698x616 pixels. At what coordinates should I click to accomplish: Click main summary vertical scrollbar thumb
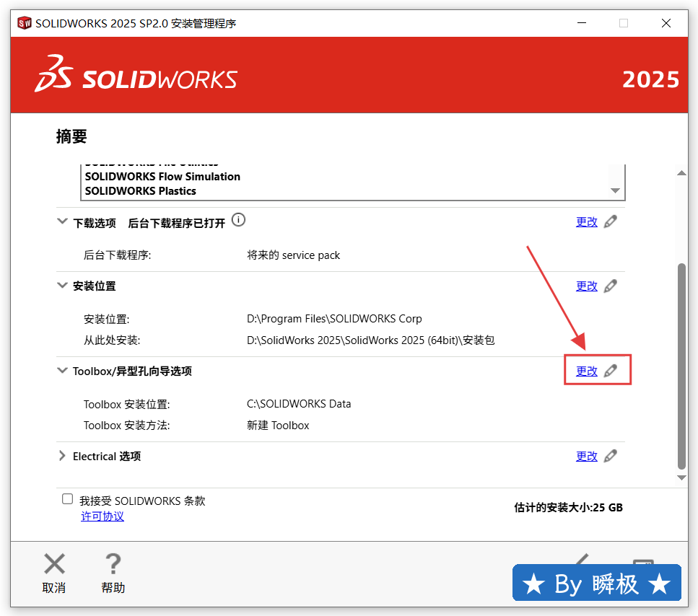[681, 366]
